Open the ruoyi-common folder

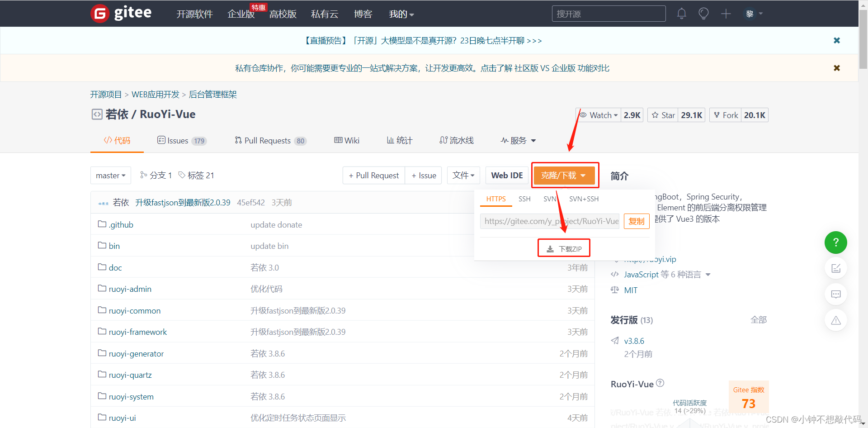tap(135, 310)
